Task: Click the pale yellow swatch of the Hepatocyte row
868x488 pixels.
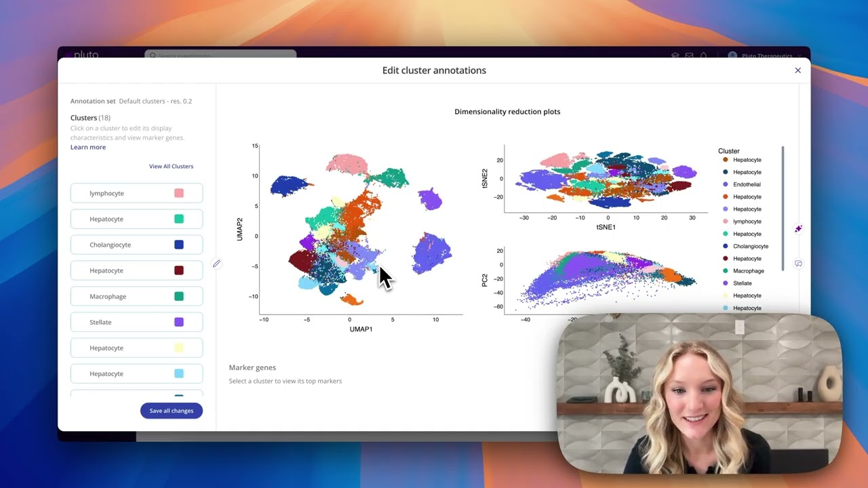Action: pos(179,348)
